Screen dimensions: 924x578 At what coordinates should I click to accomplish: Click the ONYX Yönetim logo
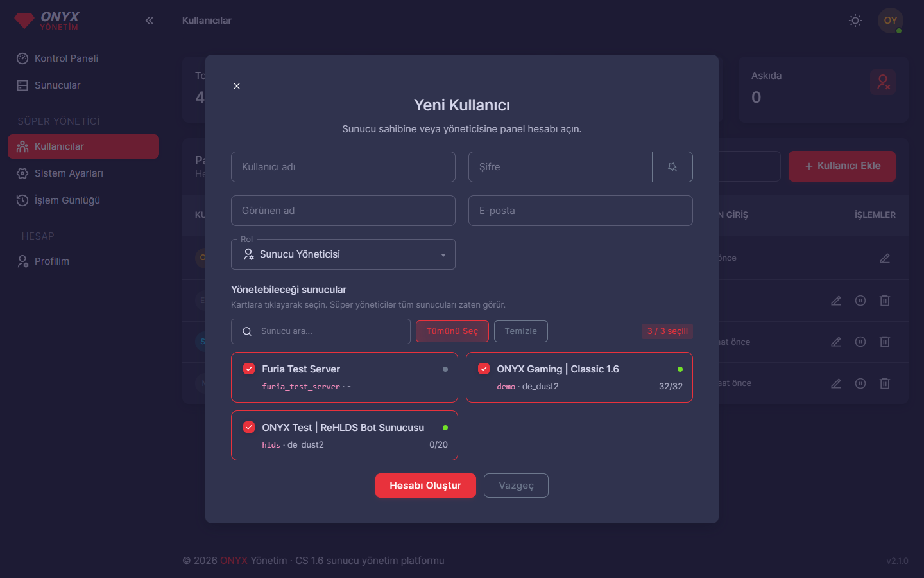pos(47,21)
